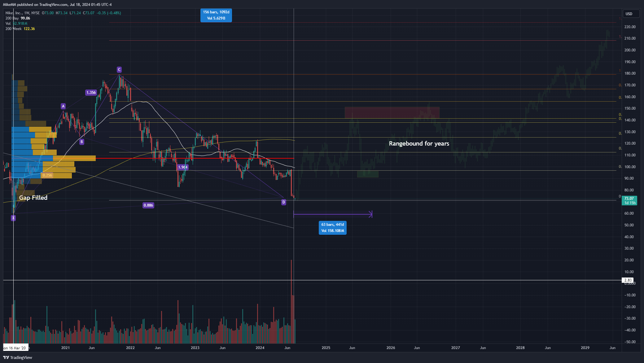644x363 pixels.
Task: Click the '156 bars, 1092d' date range info box
Action: (x=216, y=15)
